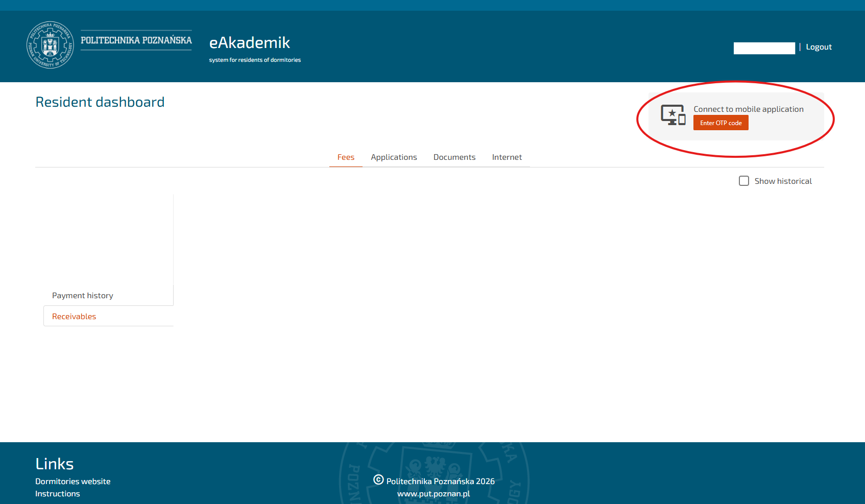Image resolution: width=865 pixels, height=504 pixels.
Task: Open the Applications tab
Action: [394, 157]
